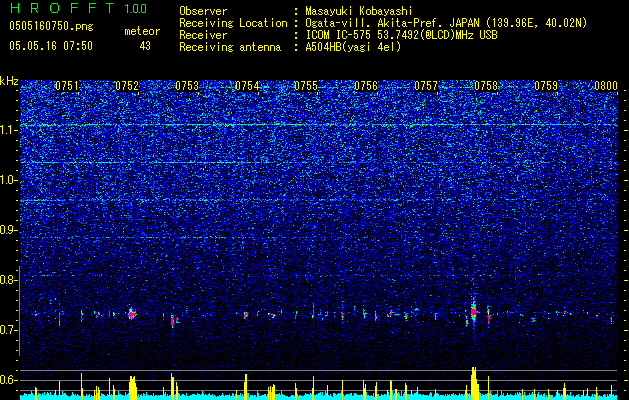Click the meteor count value 43
Viewport: 629px width, 400px height.
coord(145,46)
